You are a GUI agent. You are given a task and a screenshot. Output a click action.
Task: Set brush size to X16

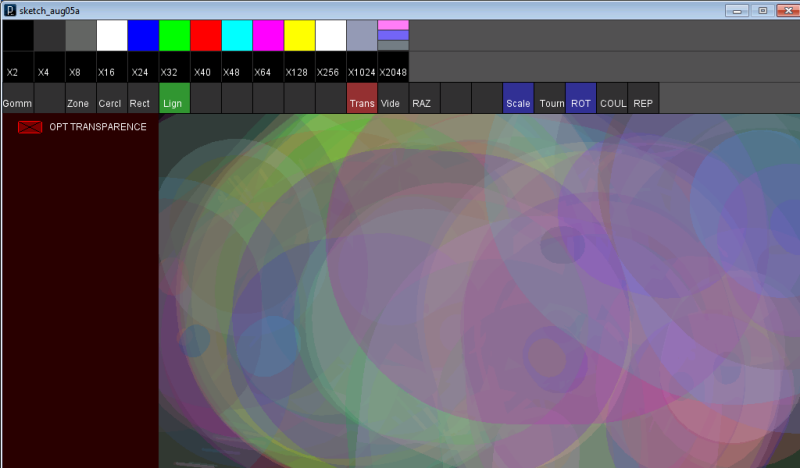[x=112, y=67]
